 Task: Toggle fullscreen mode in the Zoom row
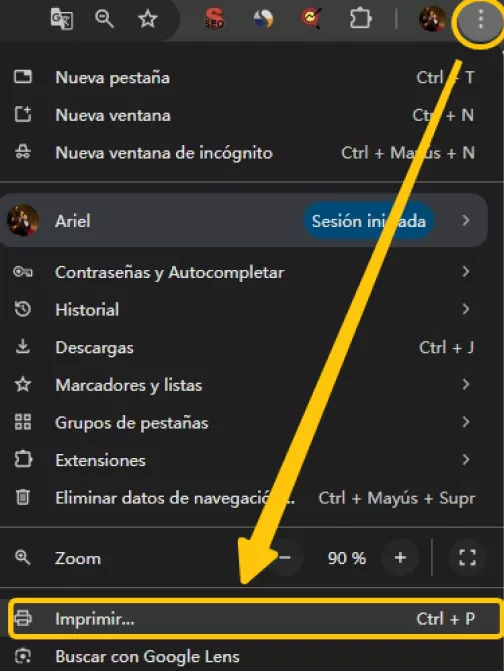pyautogui.click(x=467, y=558)
